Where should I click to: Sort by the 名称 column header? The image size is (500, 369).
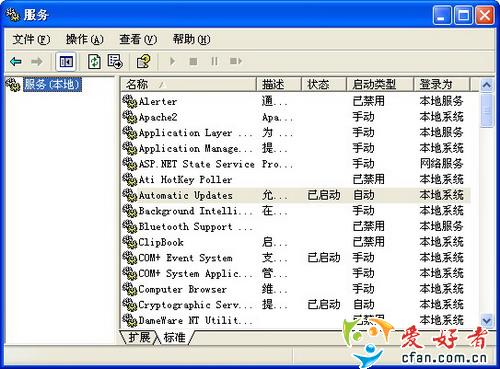point(188,84)
